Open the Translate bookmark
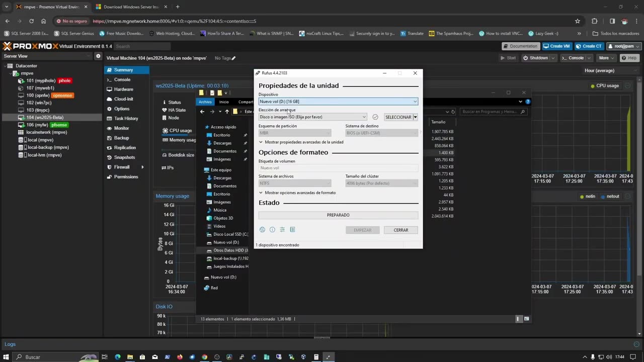This screenshot has height=362, width=644. coord(412,34)
